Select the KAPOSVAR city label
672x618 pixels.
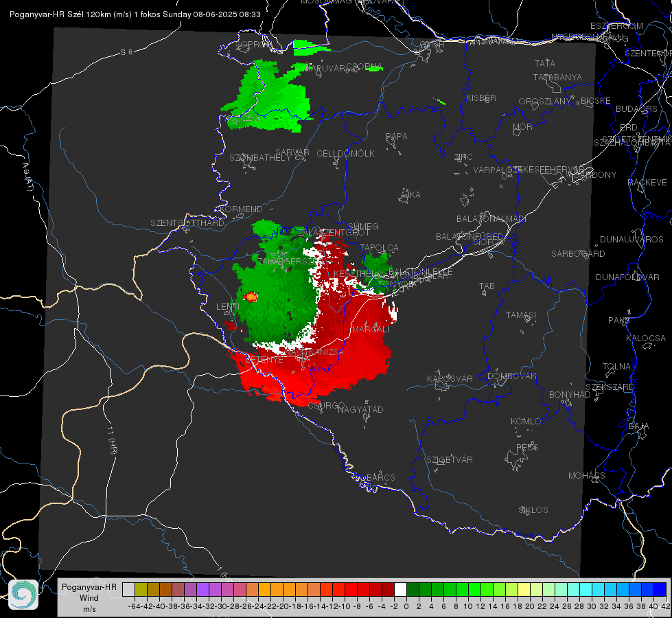[x=450, y=378]
